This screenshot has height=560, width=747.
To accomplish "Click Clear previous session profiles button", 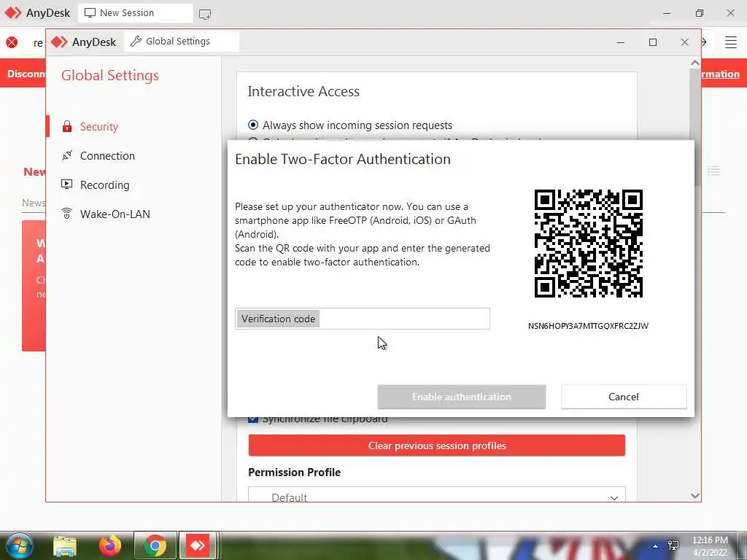I will click(437, 446).
